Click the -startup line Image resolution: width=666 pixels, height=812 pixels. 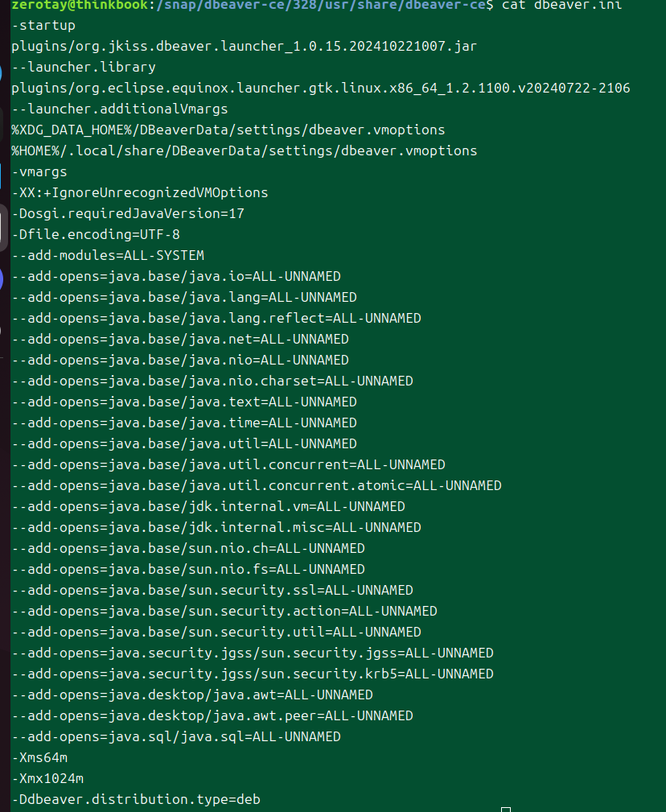coord(43,25)
